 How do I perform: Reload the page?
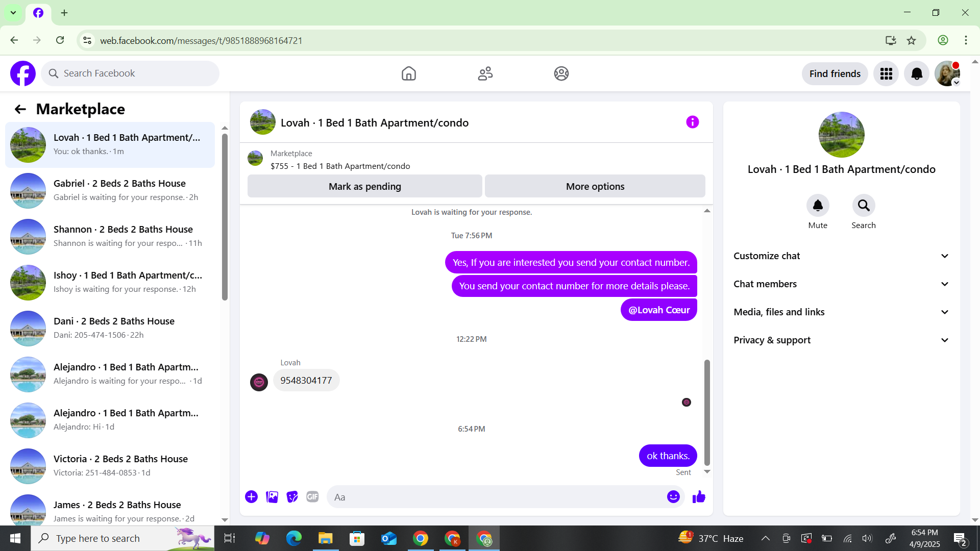(x=60, y=40)
